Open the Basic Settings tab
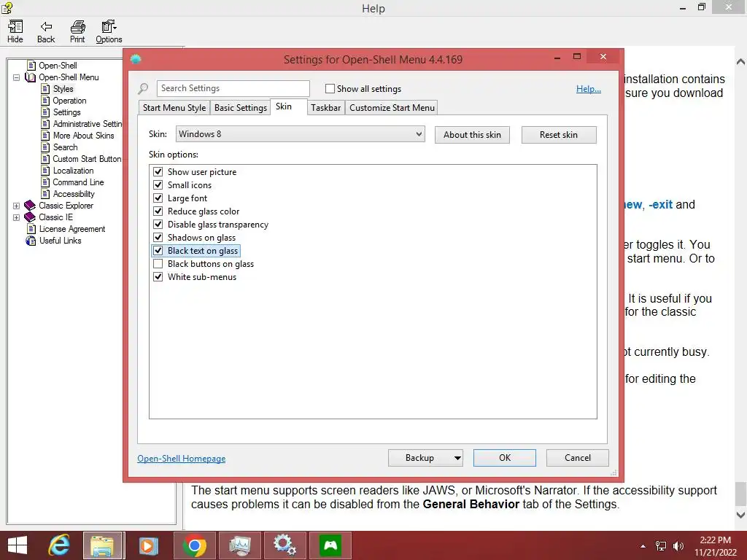Image resolution: width=747 pixels, height=560 pixels. (x=241, y=108)
